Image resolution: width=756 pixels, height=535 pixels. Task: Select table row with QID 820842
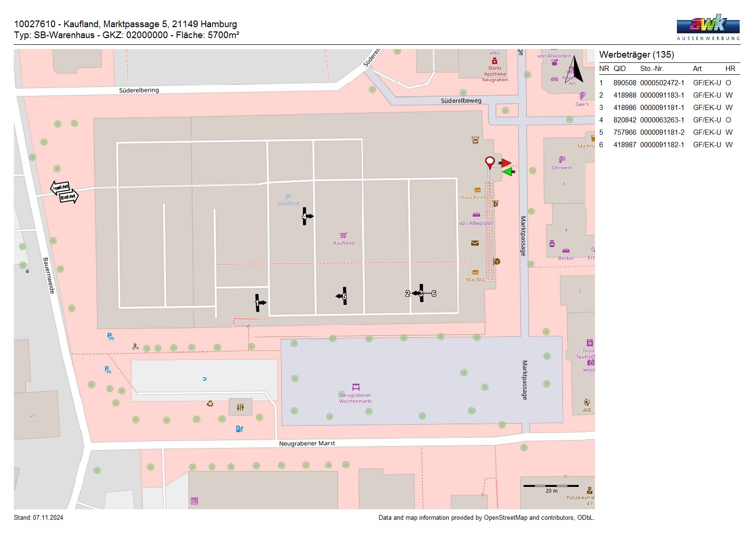click(x=669, y=120)
